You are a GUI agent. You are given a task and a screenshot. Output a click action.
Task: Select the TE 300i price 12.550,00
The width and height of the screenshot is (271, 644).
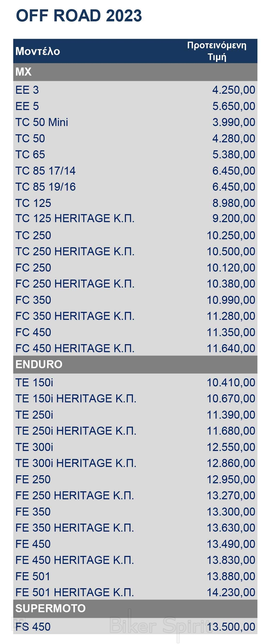click(231, 447)
